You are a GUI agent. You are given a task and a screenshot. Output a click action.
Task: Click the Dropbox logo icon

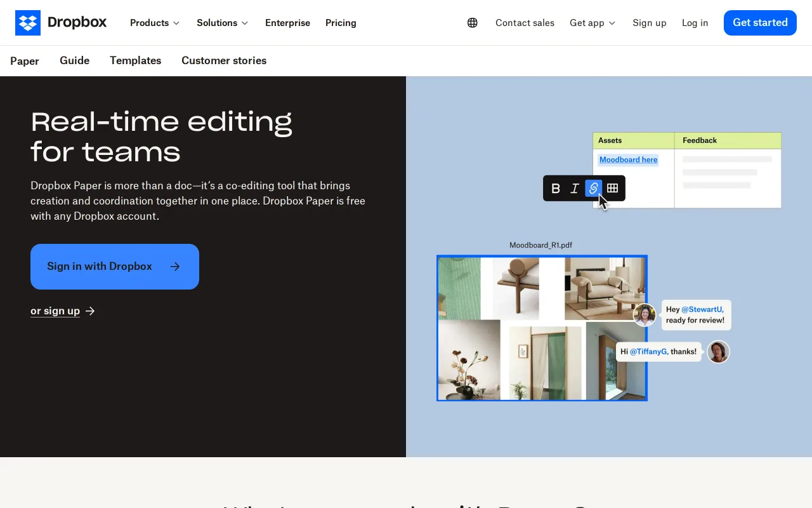(x=28, y=23)
